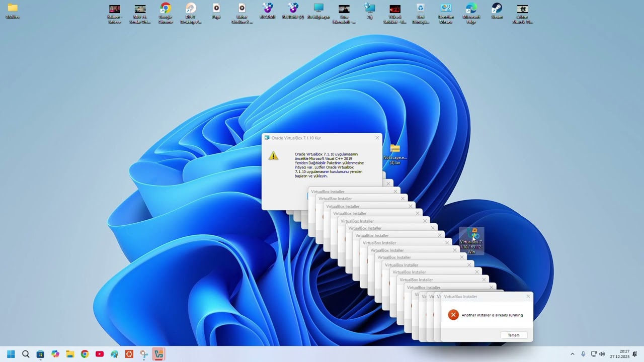Select the DPET Desktop desktop shortcut

191,14
